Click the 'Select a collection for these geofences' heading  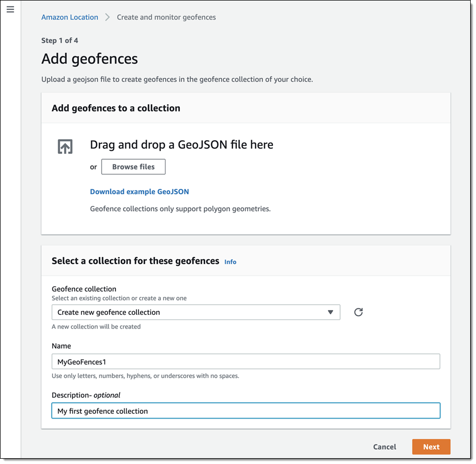(135, 261)
